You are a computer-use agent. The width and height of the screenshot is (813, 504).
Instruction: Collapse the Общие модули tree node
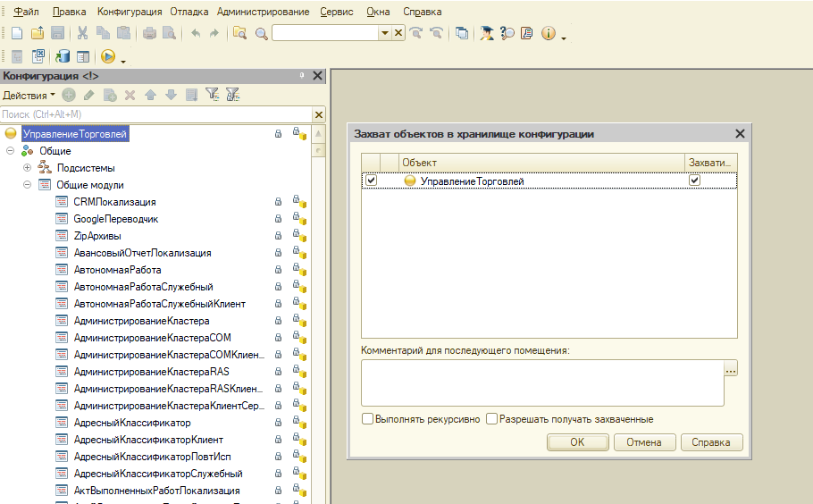27,185
